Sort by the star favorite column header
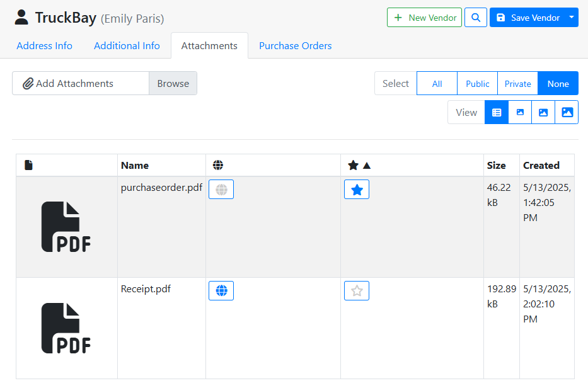The image size is (588, 388). (x=359, y=166)
